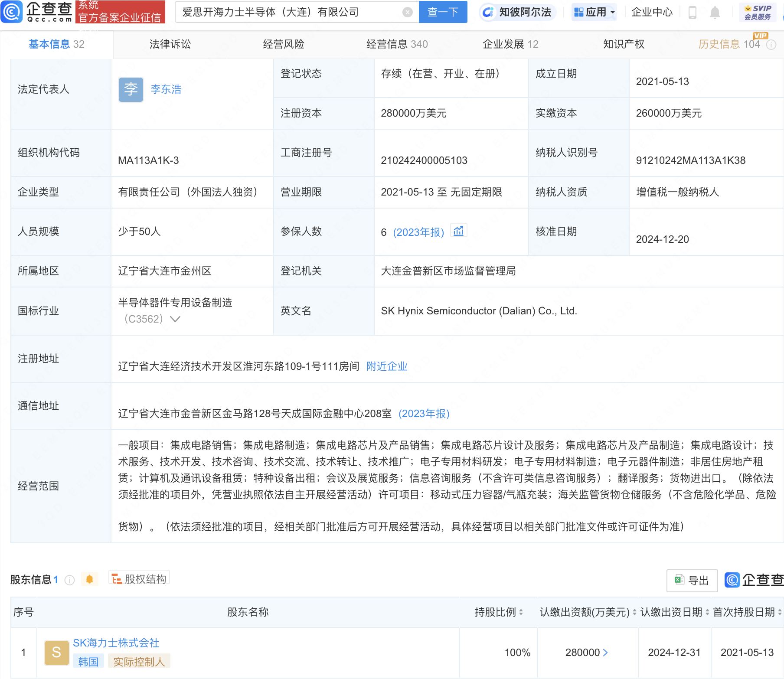Click the 韩国 country tag

tap(88, 662)
